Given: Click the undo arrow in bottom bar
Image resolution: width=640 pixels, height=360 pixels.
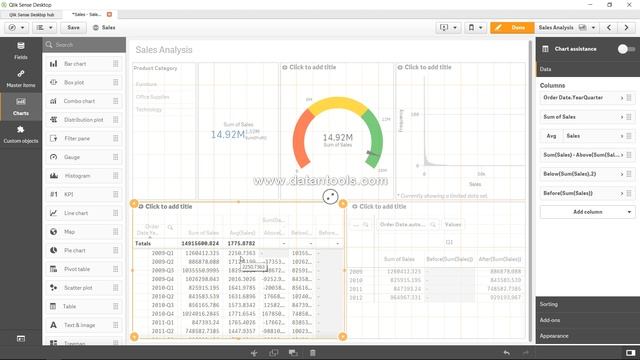Looking at the screenshot, I should click(507, 353).
